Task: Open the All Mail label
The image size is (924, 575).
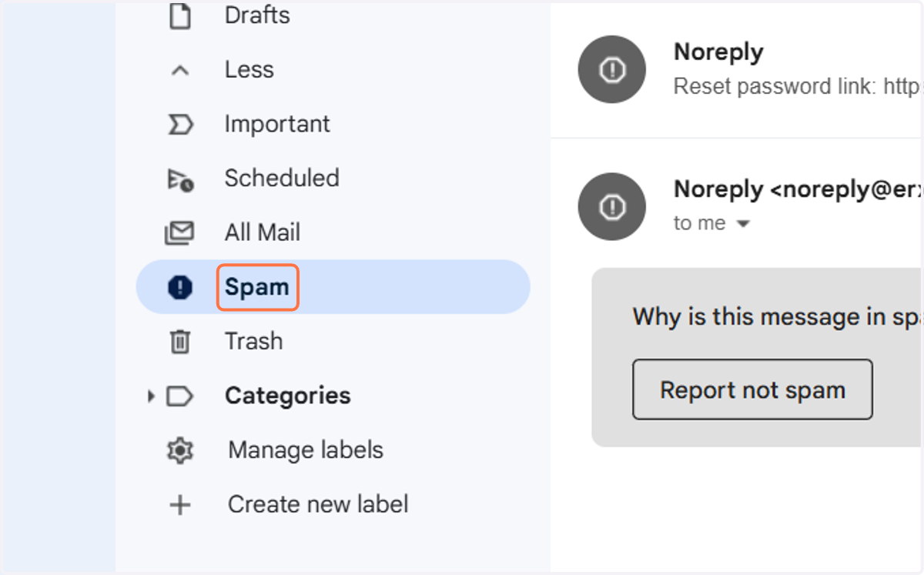Action: 263,232
